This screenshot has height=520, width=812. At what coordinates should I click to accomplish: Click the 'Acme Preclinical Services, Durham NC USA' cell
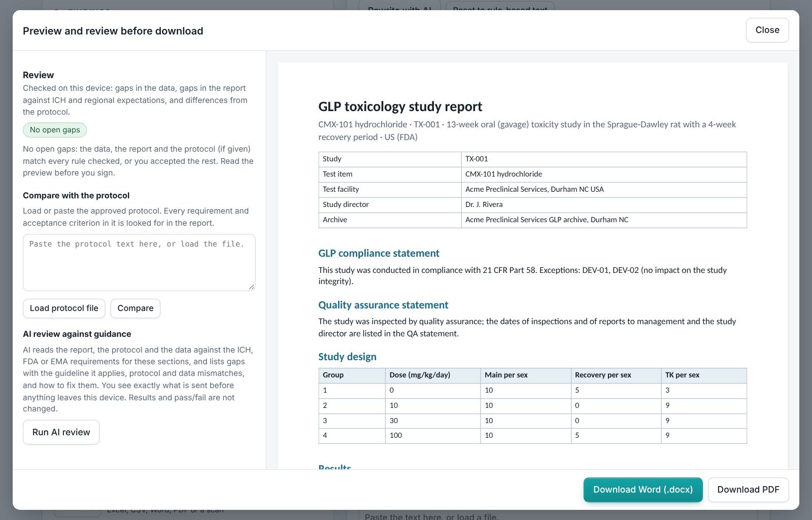[x=604, y=190]
